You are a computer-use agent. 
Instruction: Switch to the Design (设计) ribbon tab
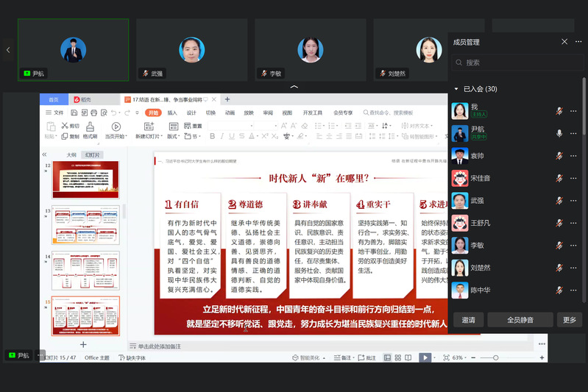(191, 113)
